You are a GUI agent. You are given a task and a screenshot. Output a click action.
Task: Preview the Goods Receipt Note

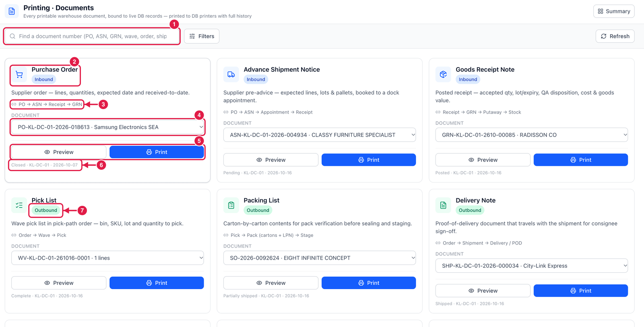tap(483, 160)
